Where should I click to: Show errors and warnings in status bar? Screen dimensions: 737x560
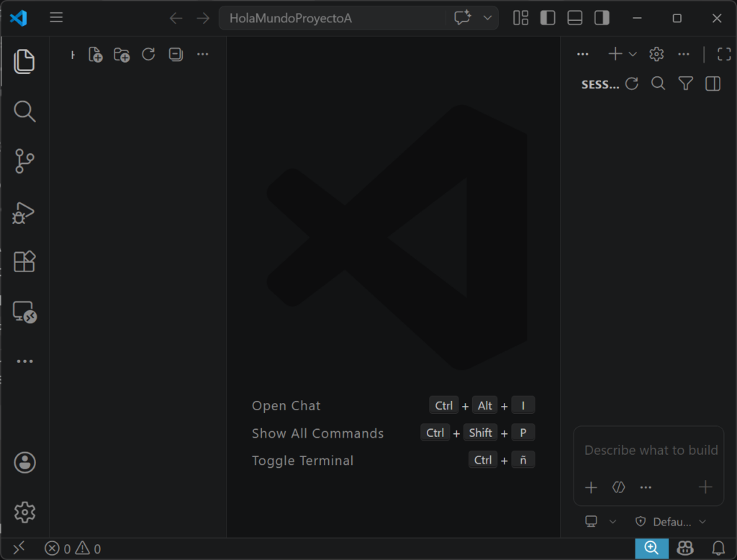coord(73,548)
